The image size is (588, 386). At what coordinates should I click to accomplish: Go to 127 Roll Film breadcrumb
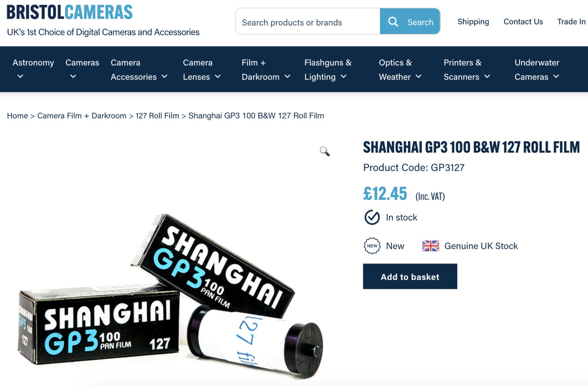coord(157,116)
